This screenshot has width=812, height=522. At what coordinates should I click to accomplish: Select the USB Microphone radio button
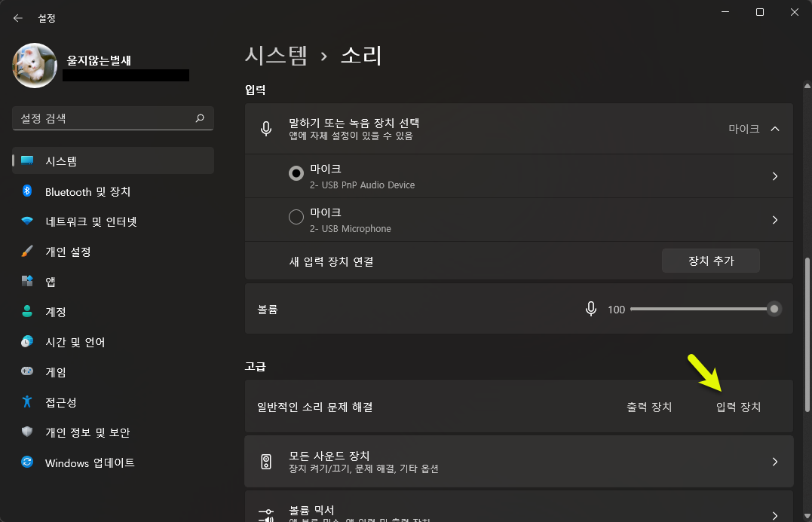296,217
